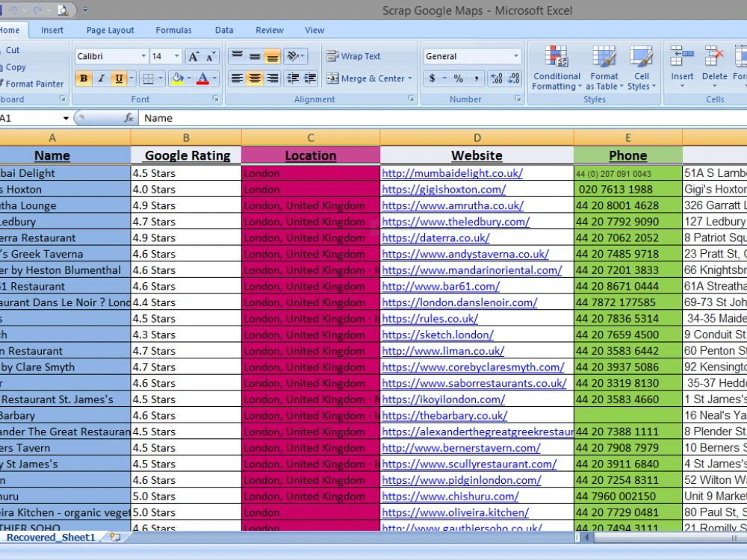Decrease indent of cell text

point(293,78)
